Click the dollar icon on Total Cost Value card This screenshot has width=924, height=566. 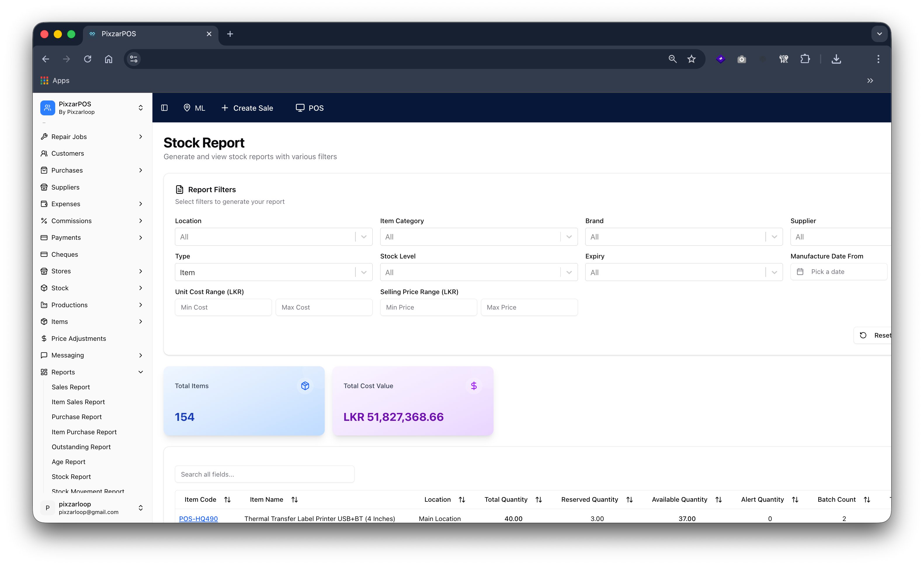coord(474,385)
